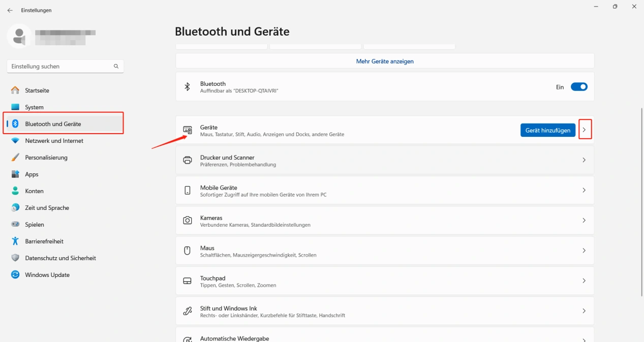Click Mehr Geräte anzeigen link

point(385,61)
